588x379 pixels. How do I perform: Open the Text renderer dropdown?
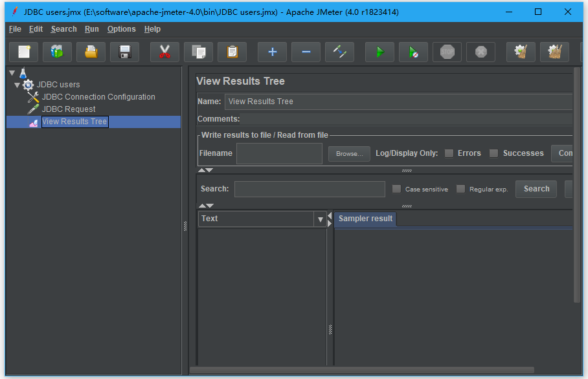(320, 219)
